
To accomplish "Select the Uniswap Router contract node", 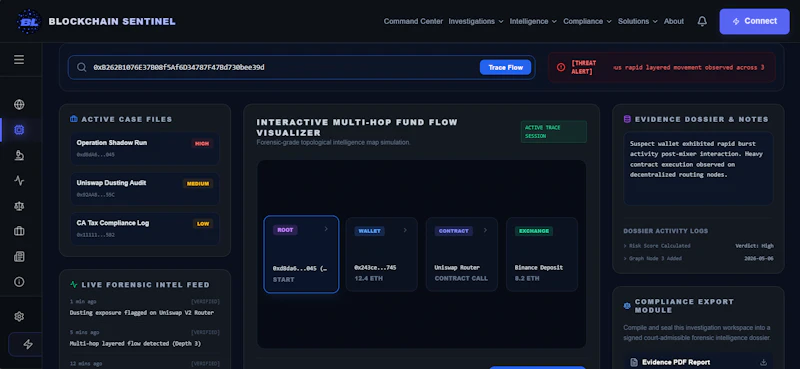I will coord(462,254).
